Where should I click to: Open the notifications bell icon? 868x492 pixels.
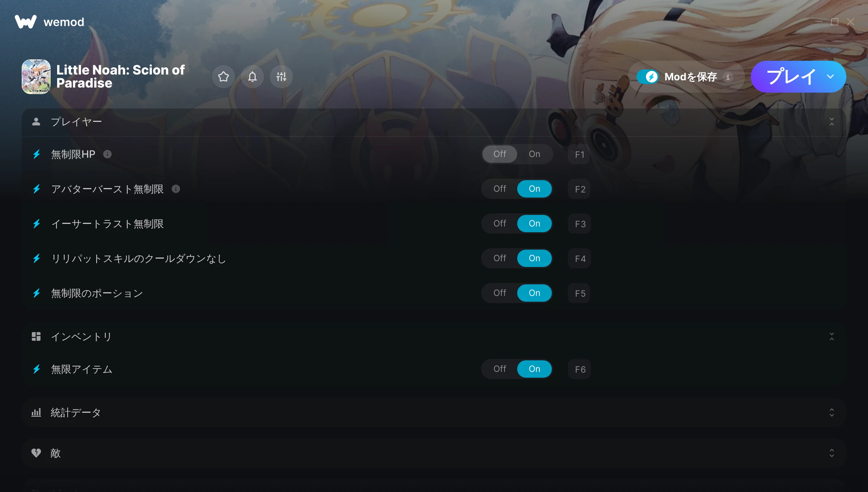tap(252, 77)
